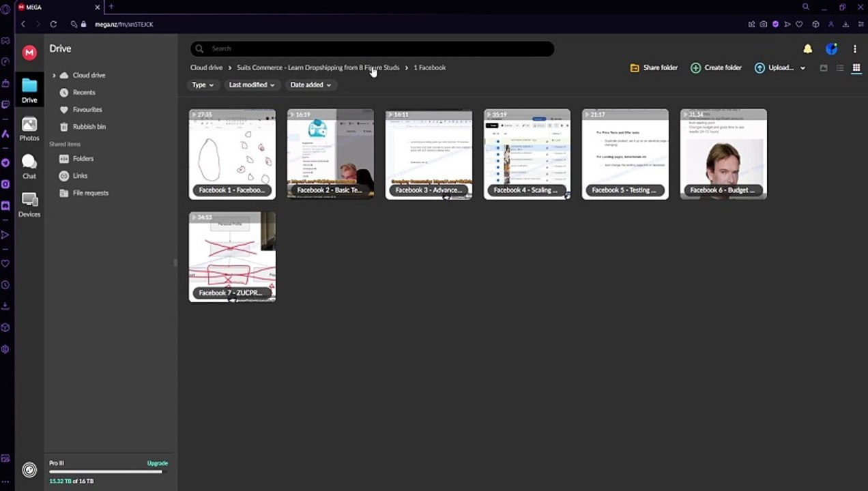This screenshot has width=868, height=491.
Task: Reload the page in browser
Action: (x=53, y=24)
